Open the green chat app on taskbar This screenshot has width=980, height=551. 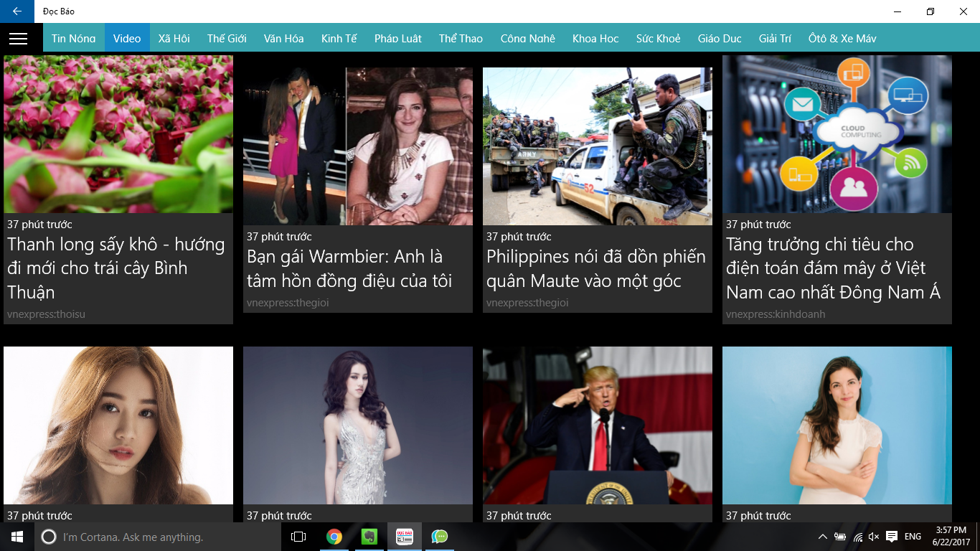[x=439, y=537]
